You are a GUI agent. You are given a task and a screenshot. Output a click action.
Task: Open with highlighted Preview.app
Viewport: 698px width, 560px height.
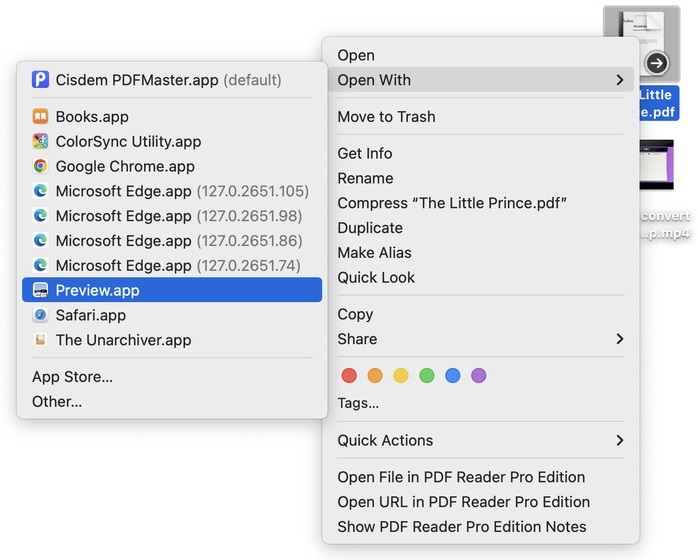[x=172, y=290]
